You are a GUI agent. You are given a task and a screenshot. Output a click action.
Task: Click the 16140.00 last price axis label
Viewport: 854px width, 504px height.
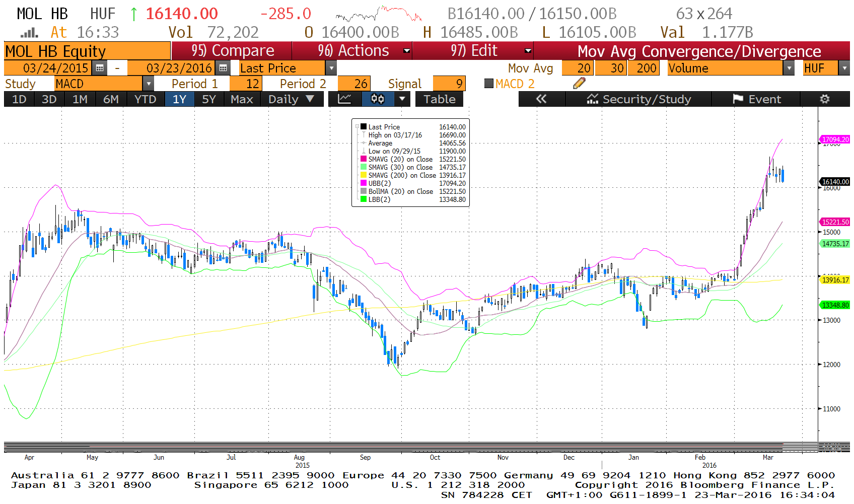coord(835,182)
